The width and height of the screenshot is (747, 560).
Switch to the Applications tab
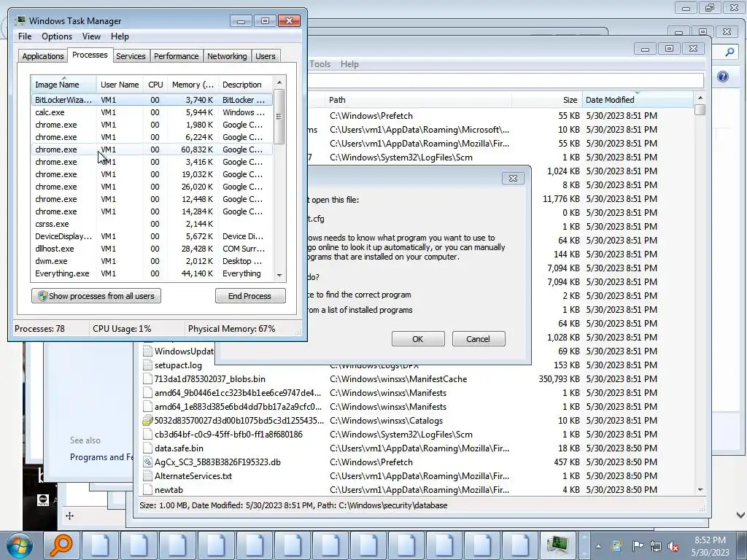coord(43,56)
